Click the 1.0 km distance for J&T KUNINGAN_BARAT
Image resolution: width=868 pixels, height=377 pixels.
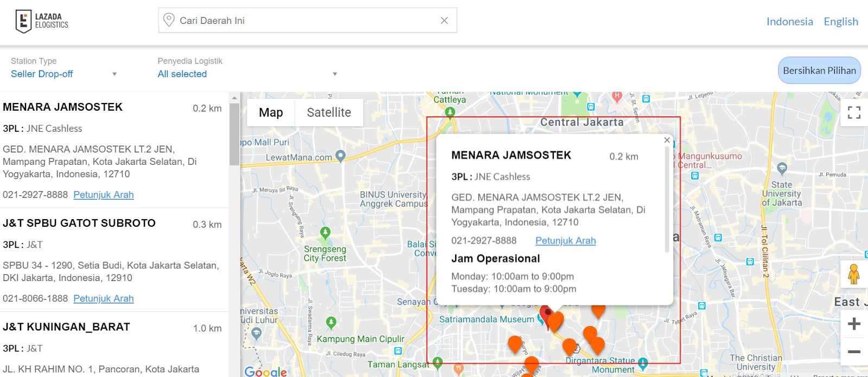coord(207,328)
